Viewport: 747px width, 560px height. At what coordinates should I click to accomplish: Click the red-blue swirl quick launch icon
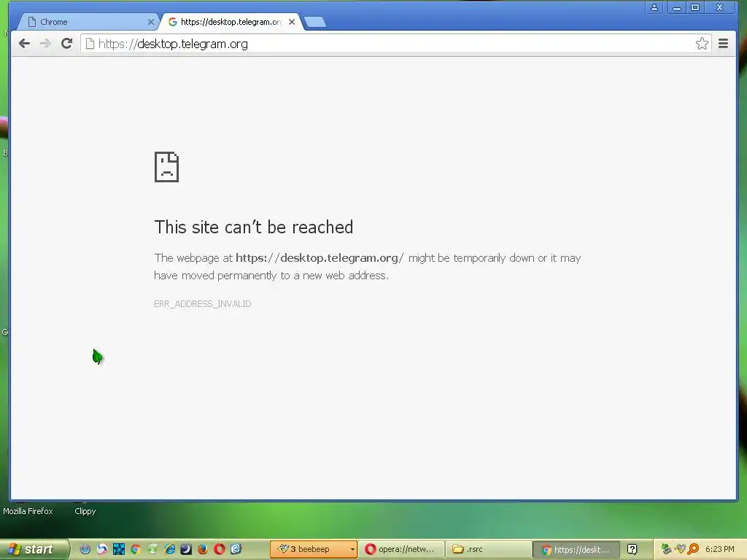[x=102, y=549]
